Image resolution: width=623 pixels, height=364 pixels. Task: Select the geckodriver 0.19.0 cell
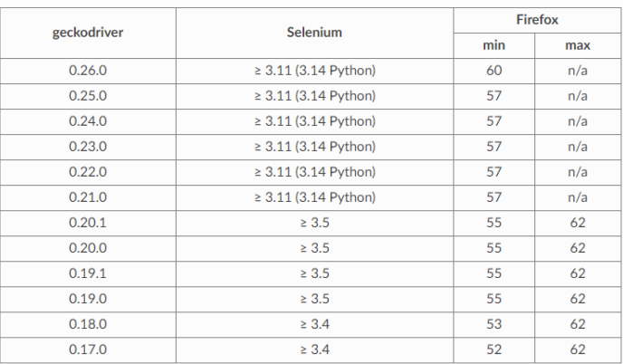point(87,298)
